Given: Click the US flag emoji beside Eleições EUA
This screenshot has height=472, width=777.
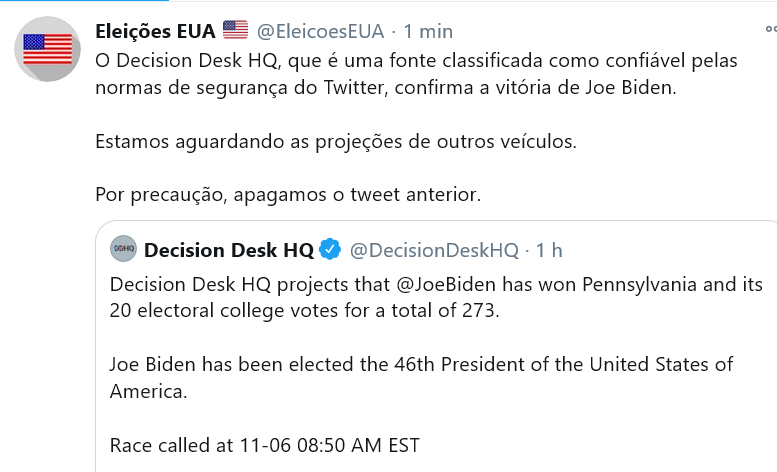Looking at the screenshot, I should tap(235, 30).
